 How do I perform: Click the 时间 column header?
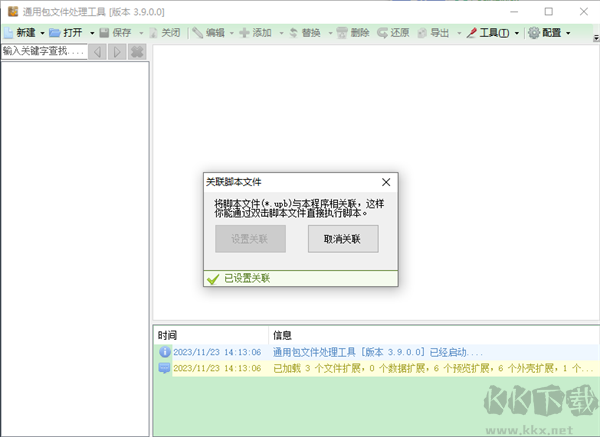[167, 336]
